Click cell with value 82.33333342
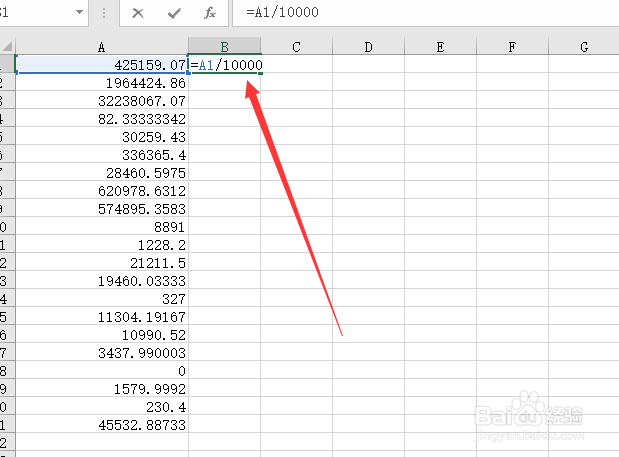Viewport: 619px width, 457px height. click(102, 118)
